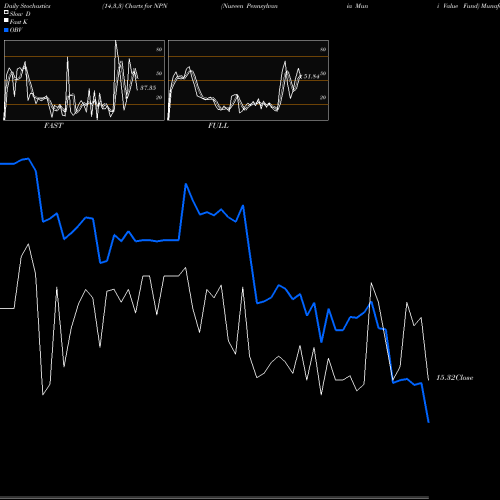
Task: Click the Fast K legend label
Action: point(19,22)
